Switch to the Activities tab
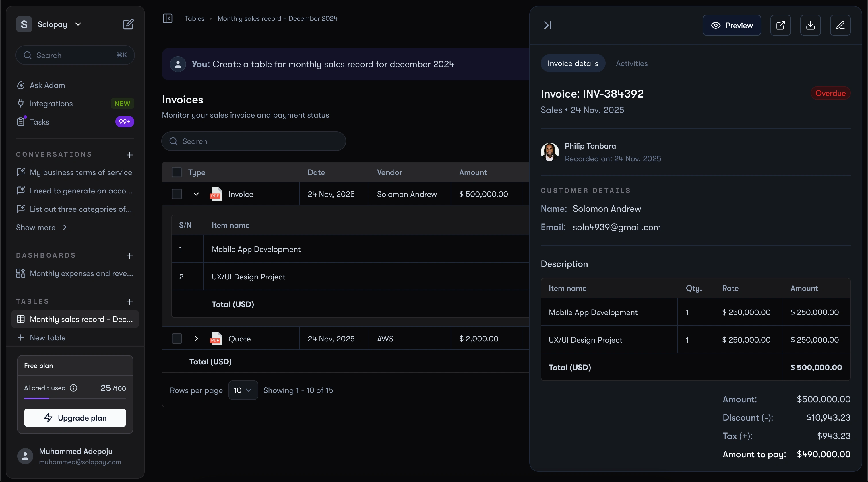Viewport: 868px width, 482px height. click(x=631, y=63)
